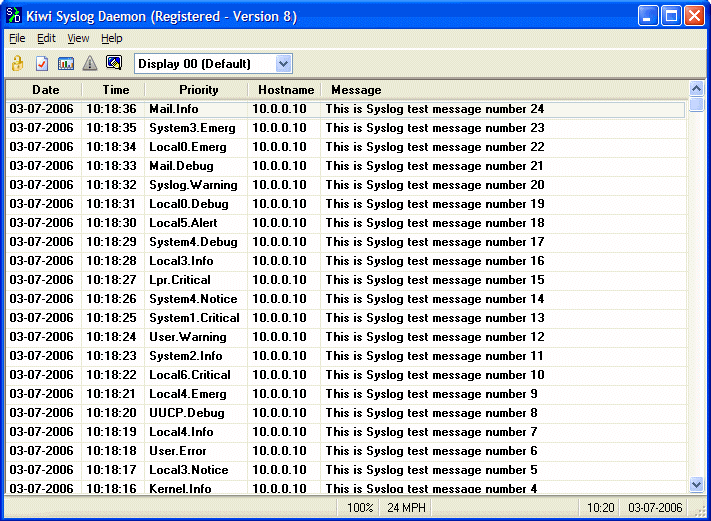Viewport: 711px width, 521px height.
Task: Click time cell 10:18:30
Action: (112, 223)
